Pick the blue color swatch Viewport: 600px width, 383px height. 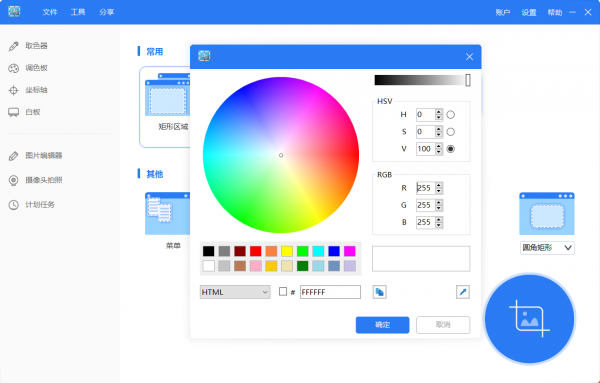pyautogui.click(x=334, y=251)
